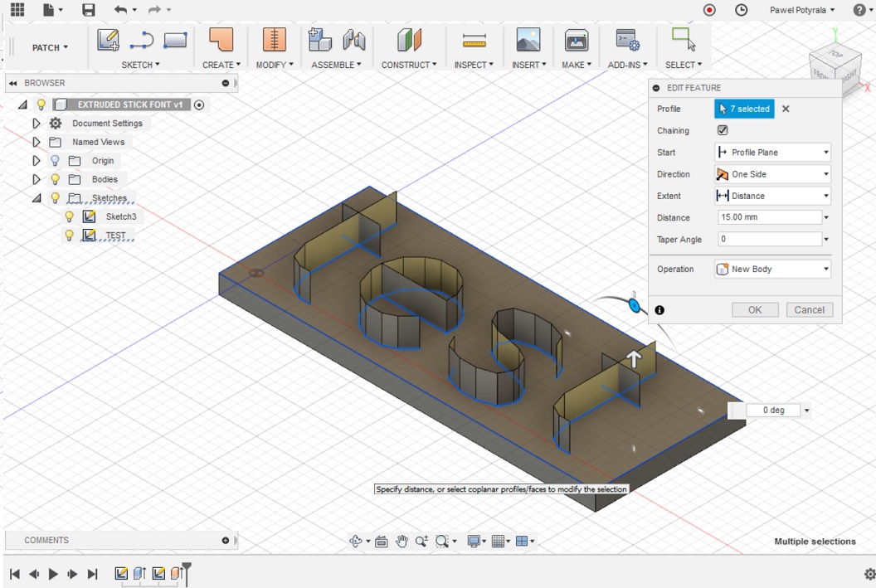The width and height of the screenshot is (876, 588).
Task: Expand the Origin folder in the browser
Action: pos(36,160)
